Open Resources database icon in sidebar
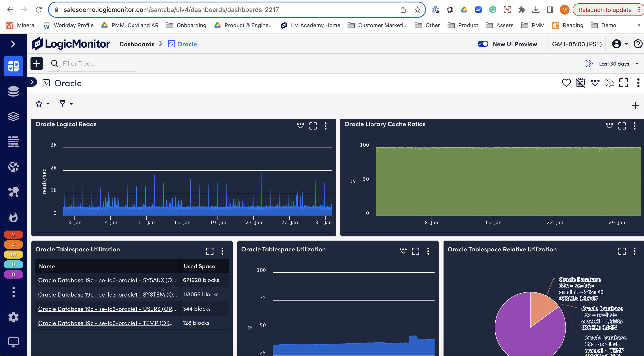The image size is (644, 356). point(13,91)
